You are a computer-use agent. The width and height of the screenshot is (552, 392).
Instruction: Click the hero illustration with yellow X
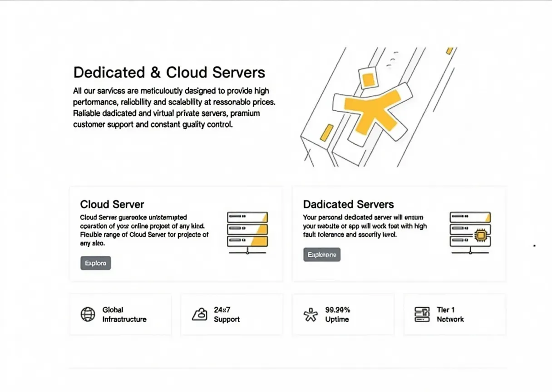(x=378, y=107)
